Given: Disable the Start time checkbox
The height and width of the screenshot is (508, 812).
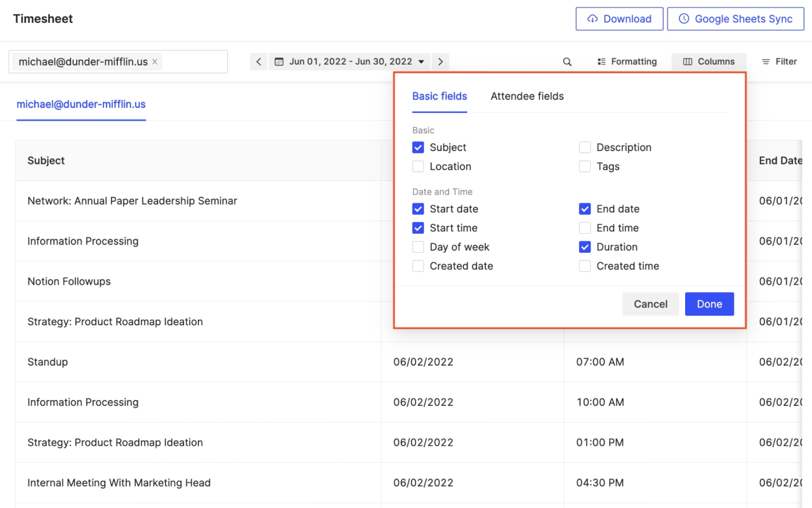Looking at the screenshot, I should pyautogui.click(x=418, y=228).
